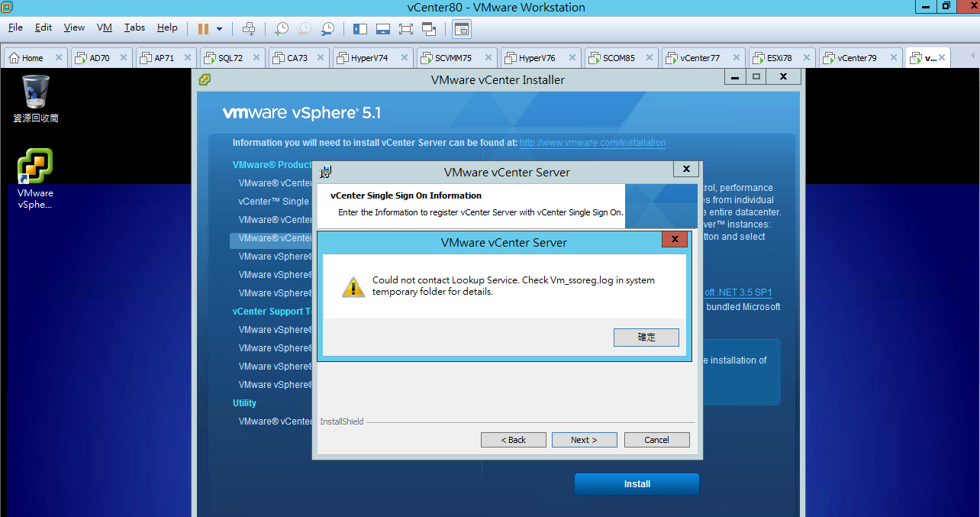Click the vCenter Support Tools heading

(x=272, y=312)
